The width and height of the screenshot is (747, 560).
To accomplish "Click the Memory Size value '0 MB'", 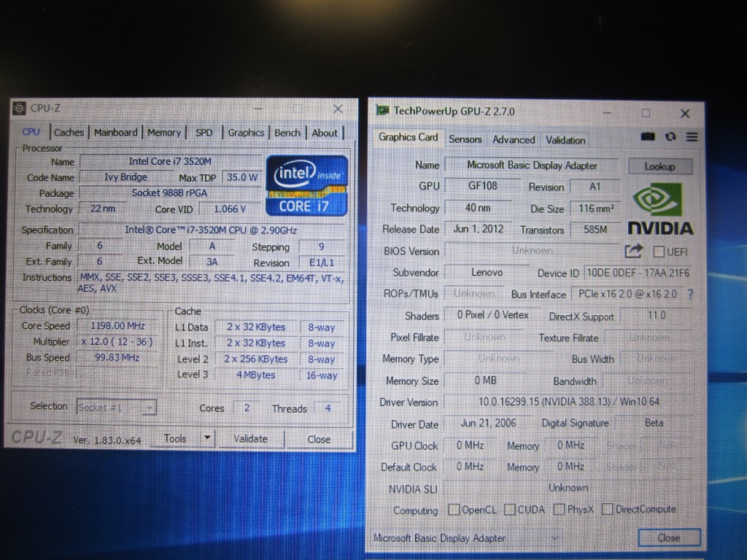I will (485, 381).
